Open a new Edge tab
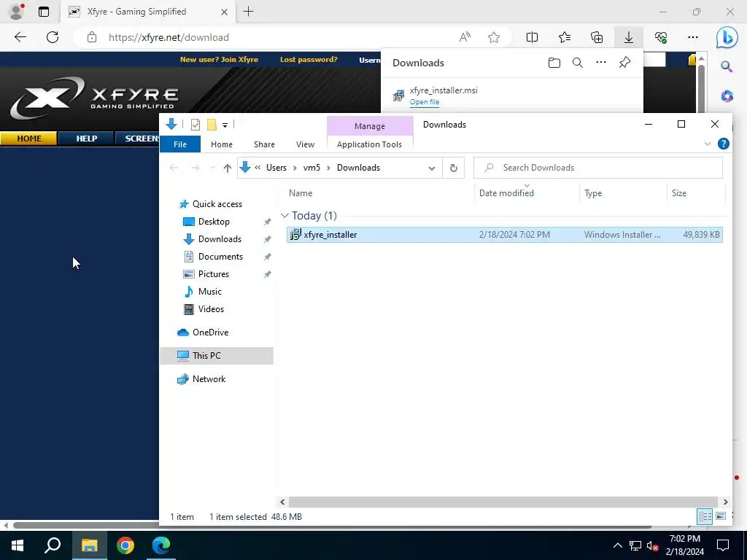The image size is (747, 560). (248, 12)
